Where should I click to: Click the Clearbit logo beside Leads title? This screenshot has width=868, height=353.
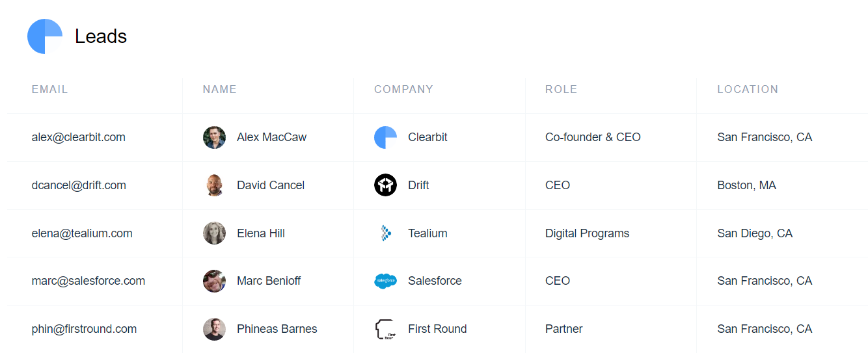(x=45, y=36)
